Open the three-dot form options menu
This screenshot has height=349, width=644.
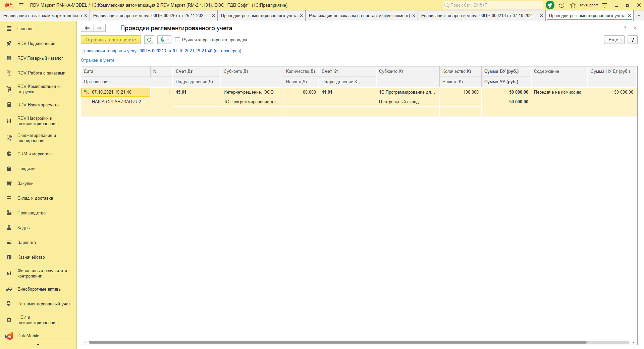[625, 28]
